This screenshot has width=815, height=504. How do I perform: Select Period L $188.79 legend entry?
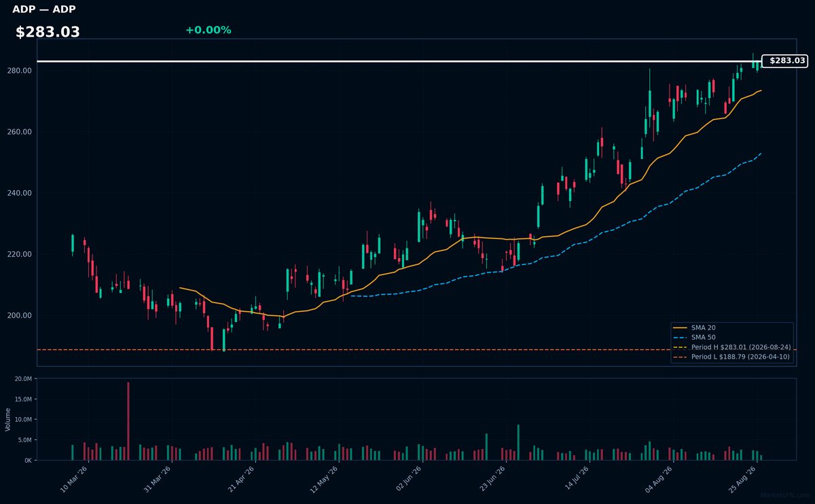pos(732,356)
